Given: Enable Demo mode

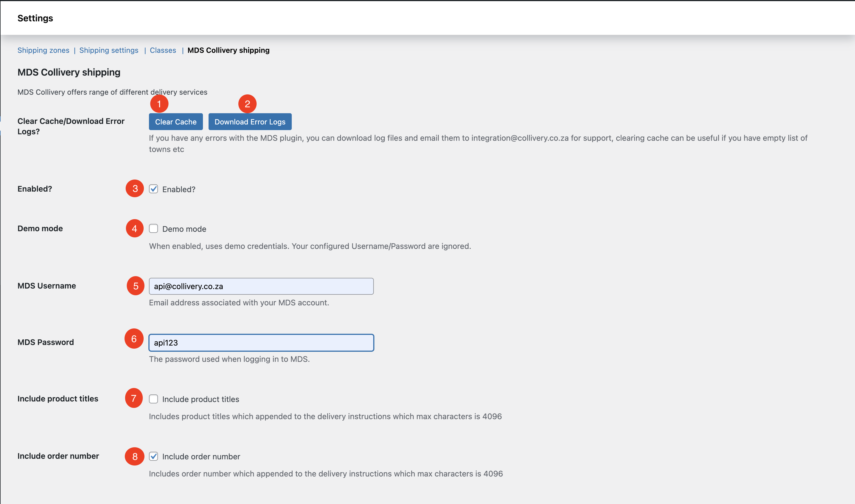Looking at the screenshot, I should click(x=153, y=229).
